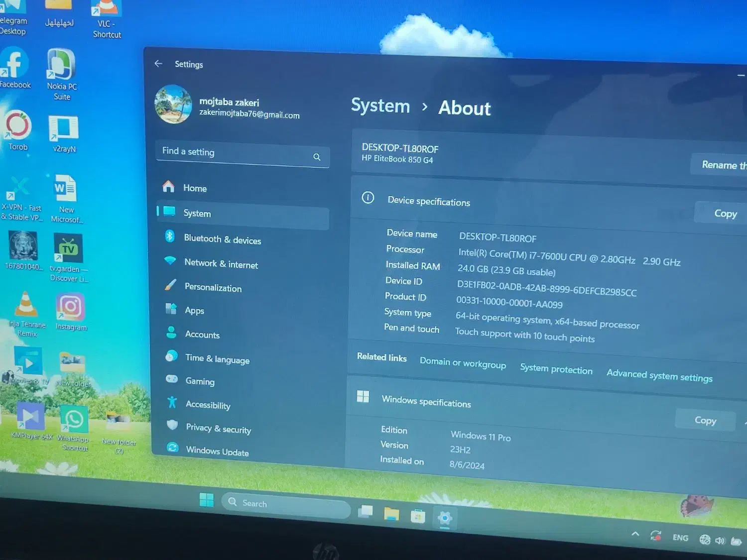Image resolution: width=747 pixels, height=560 pixels.
Task: Expand hidden icons in the system tray
Action: (635, 533)
